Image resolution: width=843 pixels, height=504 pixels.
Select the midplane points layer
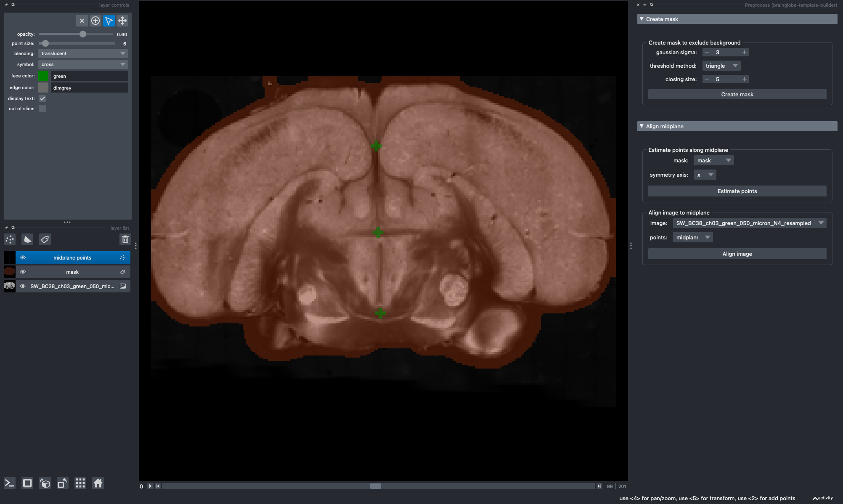(x=72, y=258)
